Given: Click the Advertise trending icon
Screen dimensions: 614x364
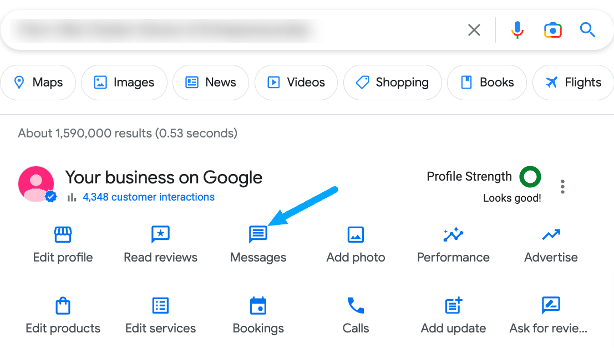Looking at the screenshot, I should point(551,235).
